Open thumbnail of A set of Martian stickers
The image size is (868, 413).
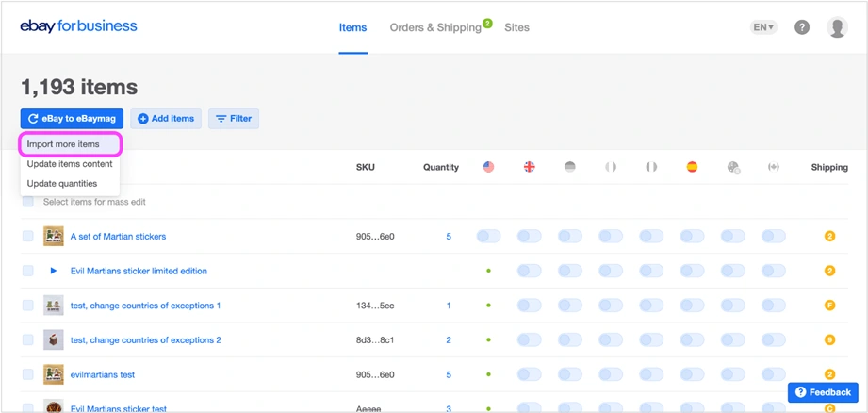pyautogui.click(x=54, y=237)
